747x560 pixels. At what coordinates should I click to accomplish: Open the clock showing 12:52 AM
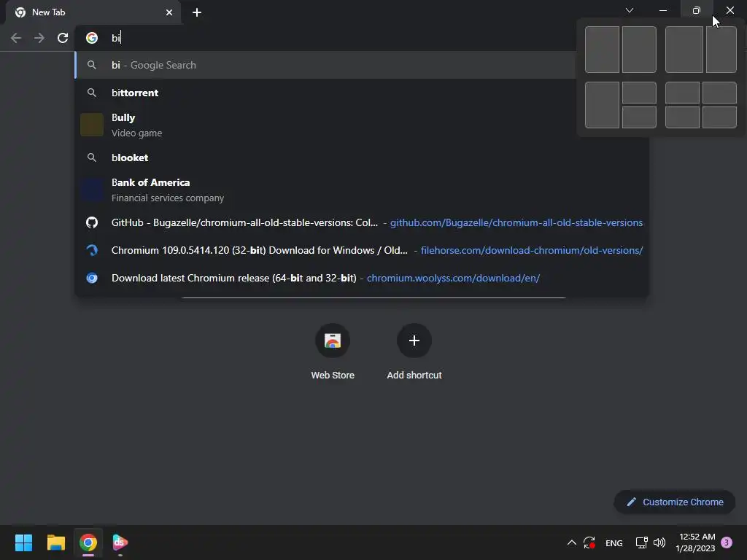click(695, 542)
